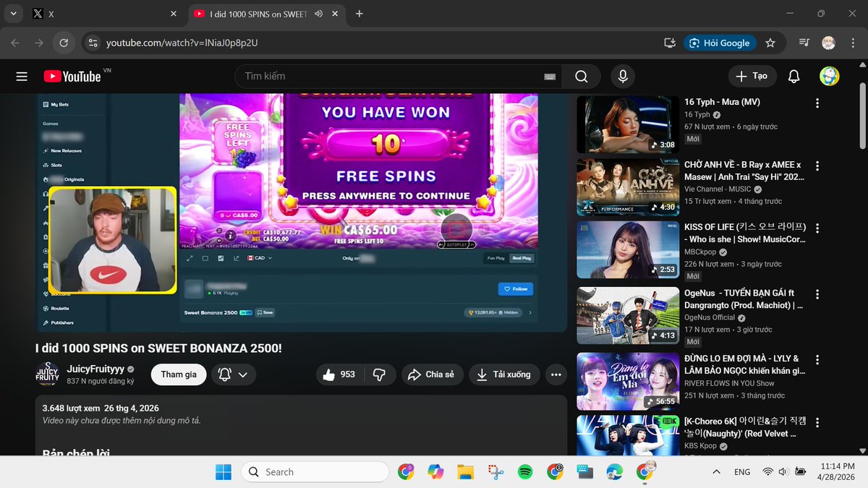
Task: Open the YouTube account avatar menu
Action: [x=829, y=76]
